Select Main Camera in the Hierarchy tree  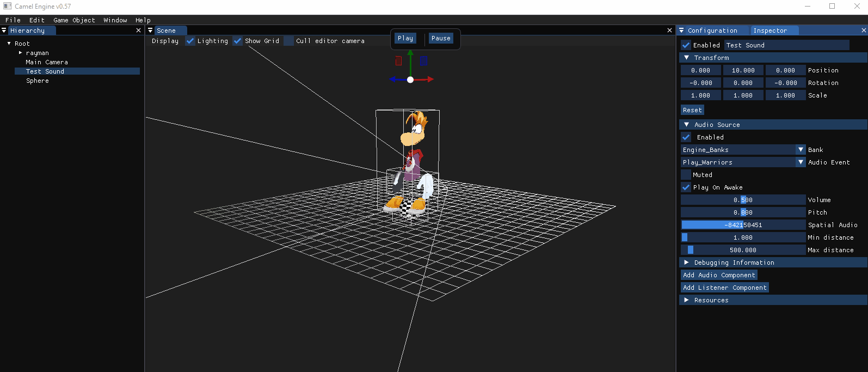(47, 62)
